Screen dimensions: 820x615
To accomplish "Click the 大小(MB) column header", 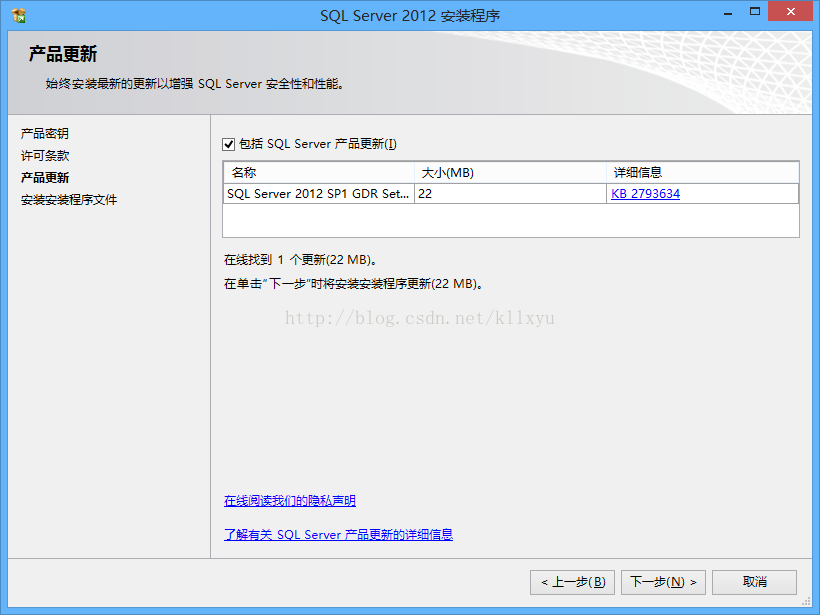I will click(x=510, y=173).
